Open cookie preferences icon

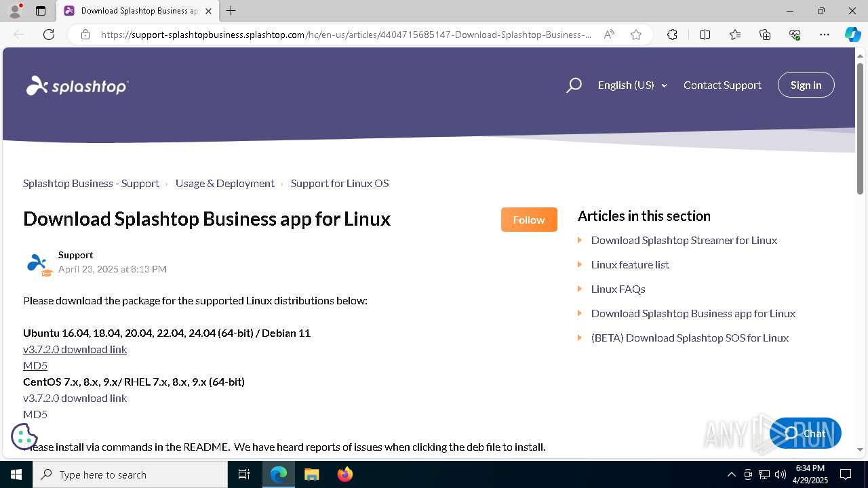pos(24,436)
